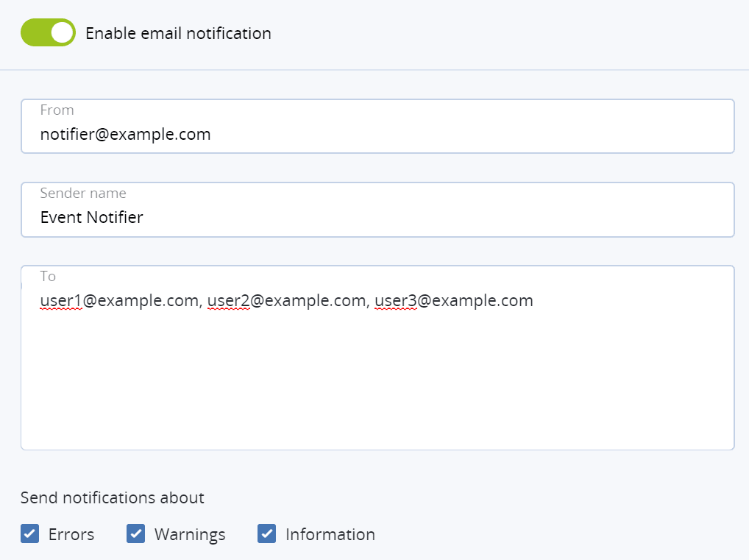Viewport: 749px width, 560px height.
Task: Click the Information checkbox label text
Action: (330, 534)
